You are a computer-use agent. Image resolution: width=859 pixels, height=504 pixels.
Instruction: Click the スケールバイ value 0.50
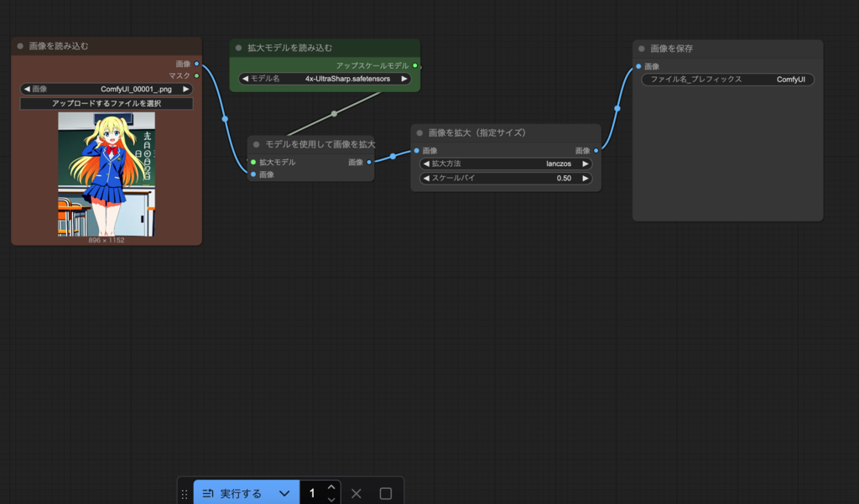tap(564, 178)
